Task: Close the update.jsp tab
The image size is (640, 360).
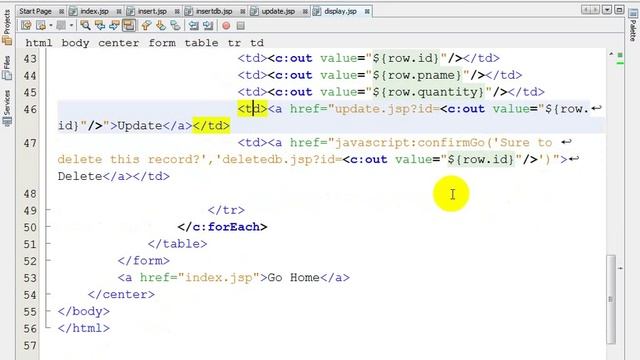Action: [305, 11]
